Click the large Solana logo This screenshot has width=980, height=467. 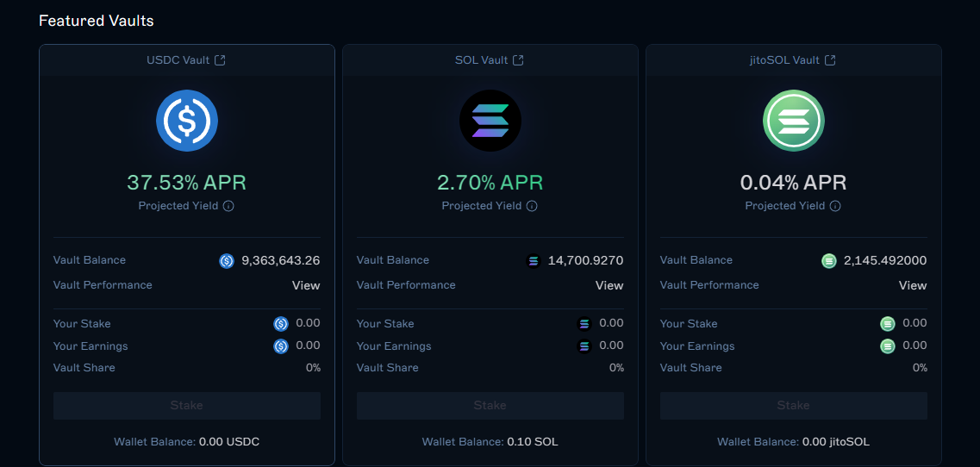[x=490, y=121]
